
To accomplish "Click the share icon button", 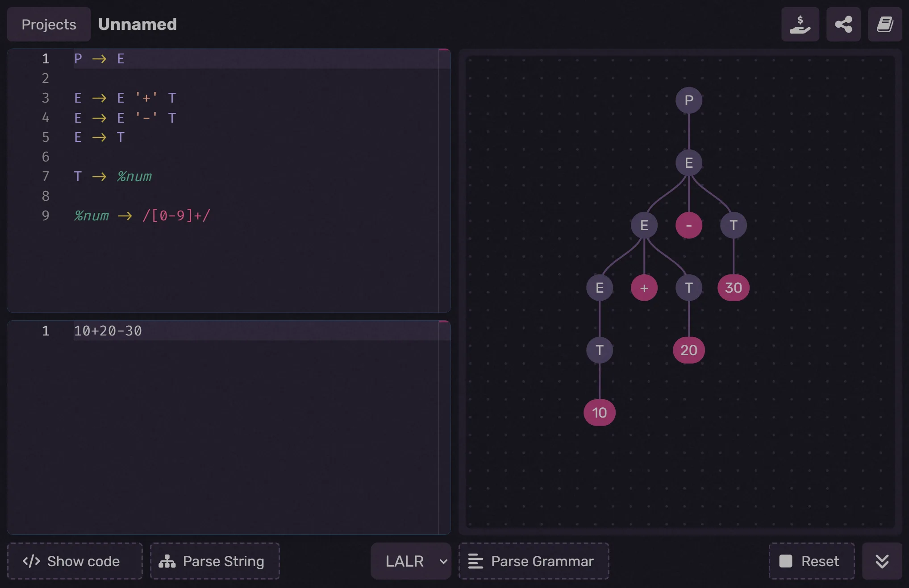I will [843, 25].
